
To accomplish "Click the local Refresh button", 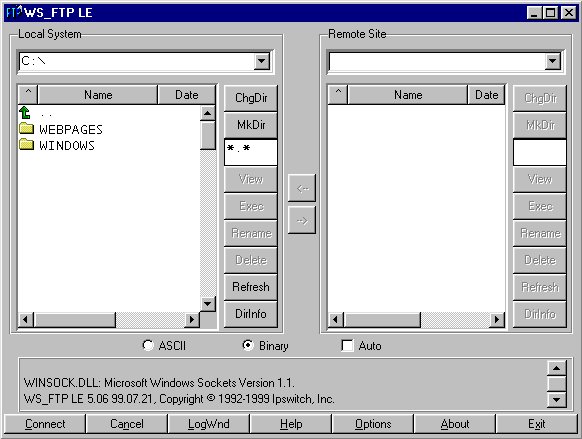I will [x=251, y=287].
